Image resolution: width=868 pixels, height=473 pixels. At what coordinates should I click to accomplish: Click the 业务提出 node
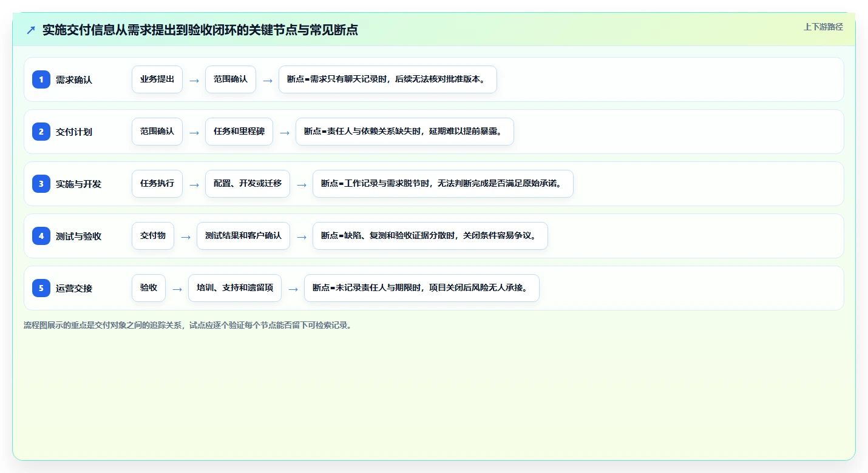point(157,79)
